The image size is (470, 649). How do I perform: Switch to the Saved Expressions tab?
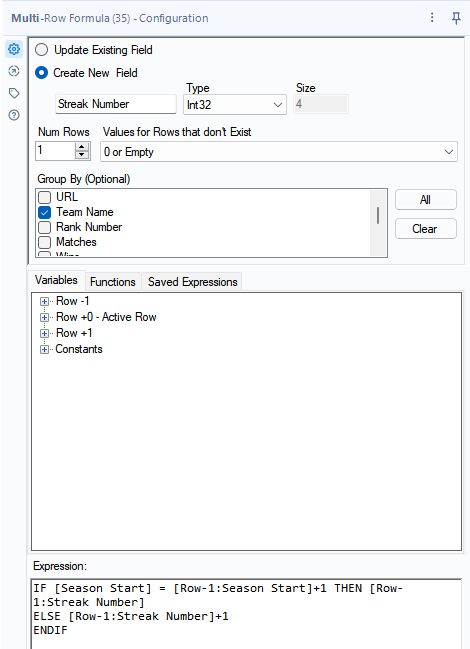pos(192,282)
